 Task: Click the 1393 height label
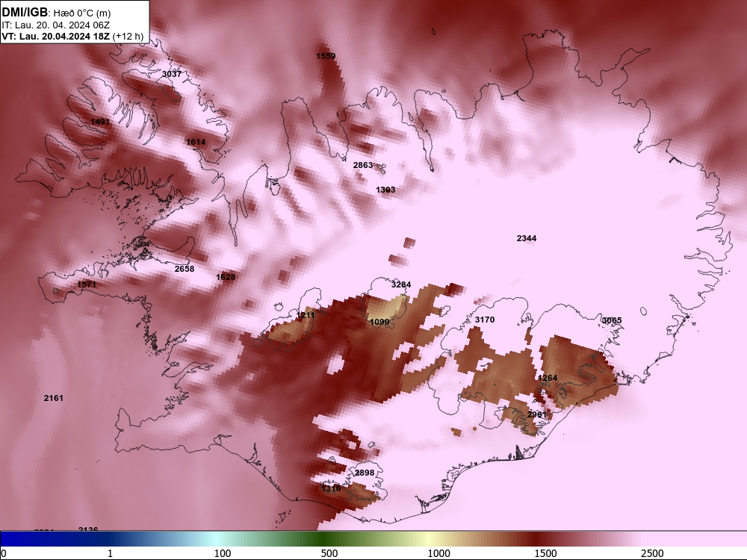385,190
